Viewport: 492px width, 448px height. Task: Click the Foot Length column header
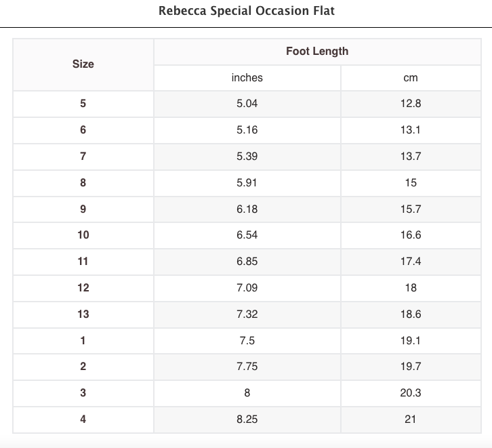[x=316, y=52]
